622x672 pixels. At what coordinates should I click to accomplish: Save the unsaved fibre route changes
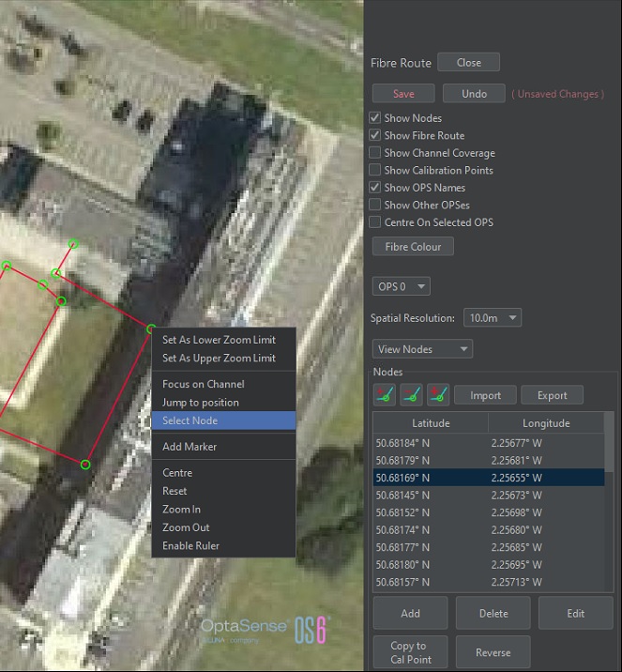tap(403, 94)
